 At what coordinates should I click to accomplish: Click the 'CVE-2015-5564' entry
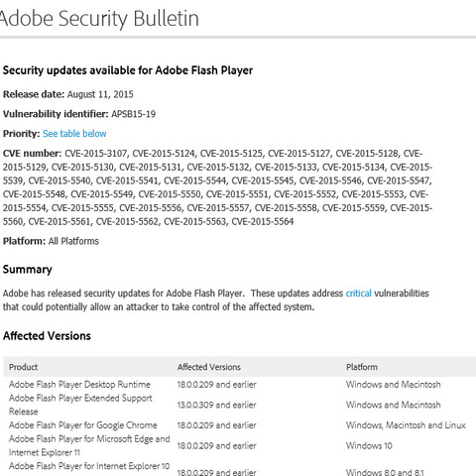click(263, 221)
